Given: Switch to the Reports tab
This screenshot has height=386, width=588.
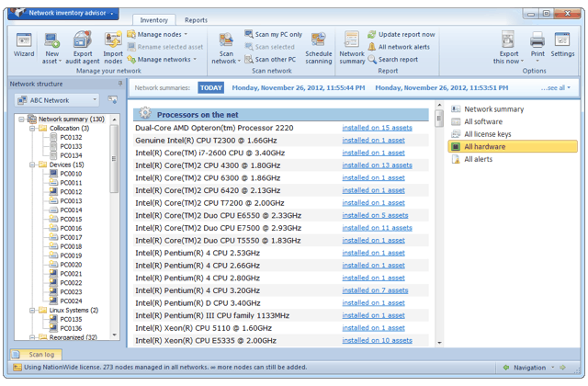Looking at the screenshot, I should coord(196,19).
